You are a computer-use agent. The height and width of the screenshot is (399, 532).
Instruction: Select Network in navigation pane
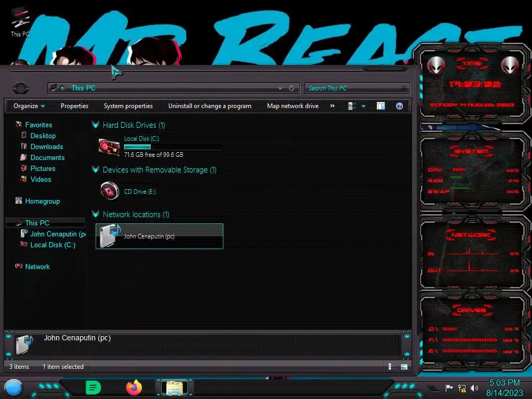[37, 267]
